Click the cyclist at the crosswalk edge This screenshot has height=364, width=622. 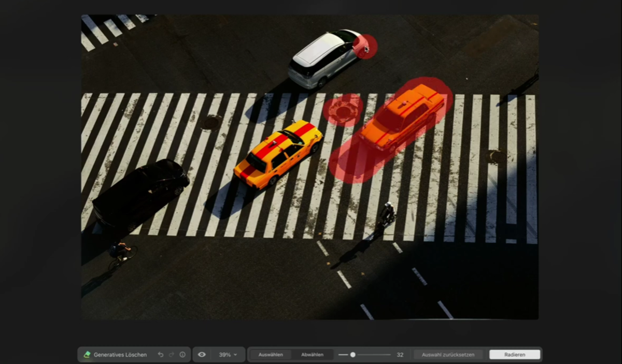(x=120, y=254)
